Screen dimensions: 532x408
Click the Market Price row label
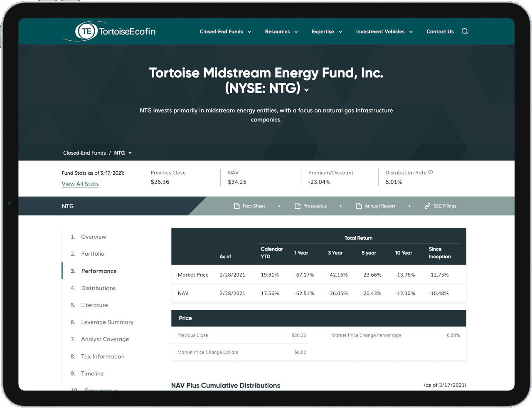coord(193,275)
